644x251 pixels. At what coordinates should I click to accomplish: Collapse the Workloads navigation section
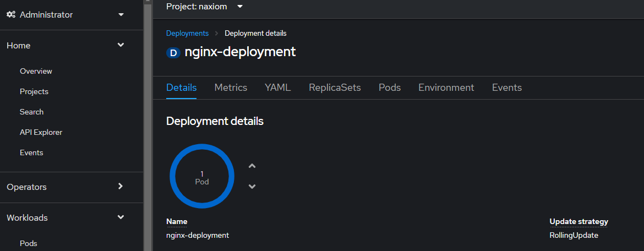click(x=72, y=218)
